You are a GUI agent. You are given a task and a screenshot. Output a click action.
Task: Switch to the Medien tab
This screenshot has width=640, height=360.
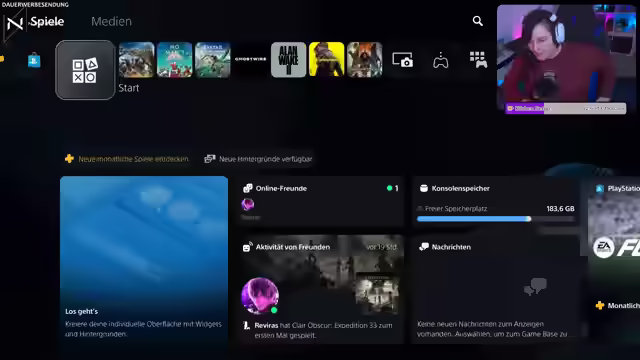click(111, 21)
